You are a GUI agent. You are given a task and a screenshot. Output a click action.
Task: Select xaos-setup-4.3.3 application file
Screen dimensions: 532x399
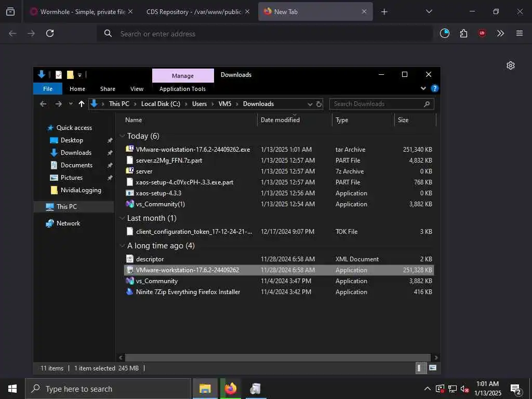point(279,193)
